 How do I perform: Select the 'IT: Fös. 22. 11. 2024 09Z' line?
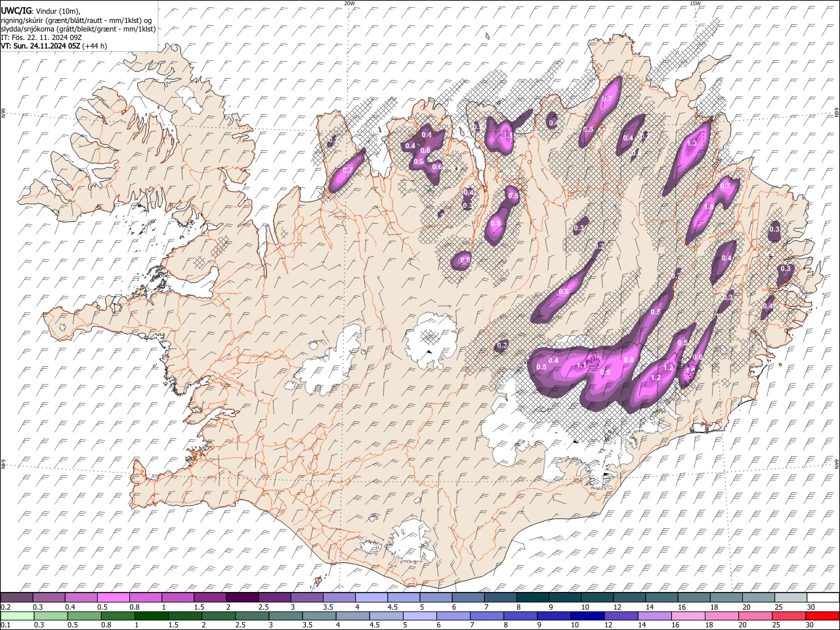click(41, 37)
